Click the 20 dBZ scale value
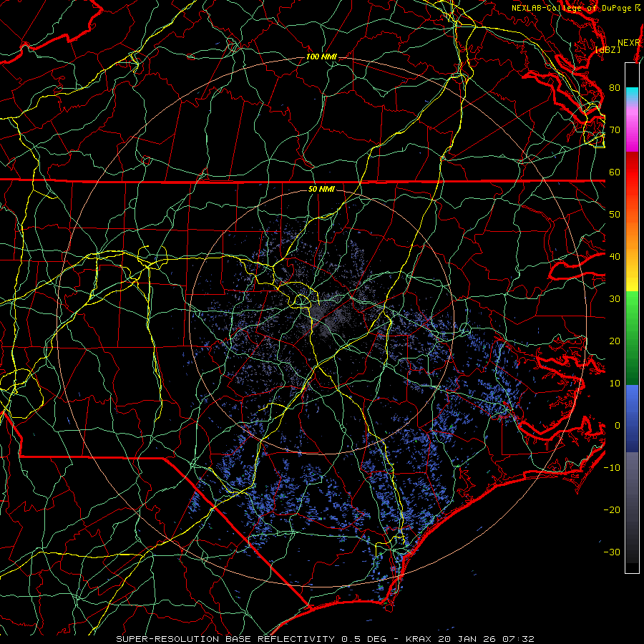The height and width of the screenshot is (644, 644). (615, 341)
